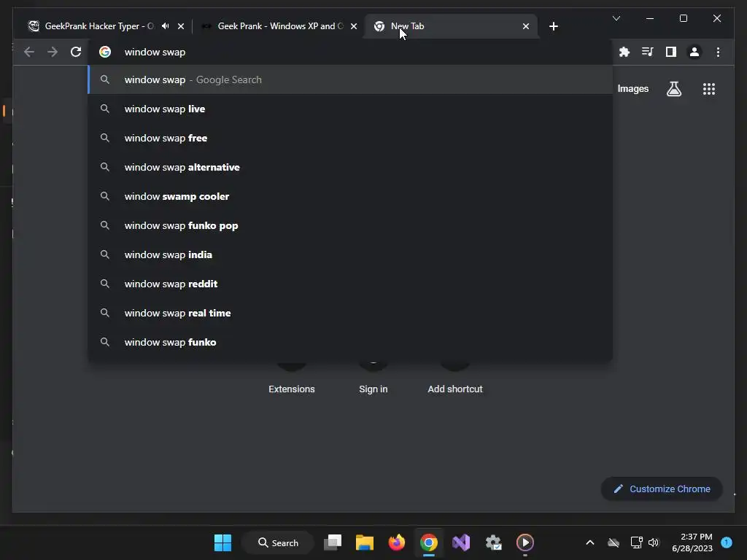Open the Images link
Viewport: 747px width, 560px height.
pyautogui.click(x=632, y=88)
